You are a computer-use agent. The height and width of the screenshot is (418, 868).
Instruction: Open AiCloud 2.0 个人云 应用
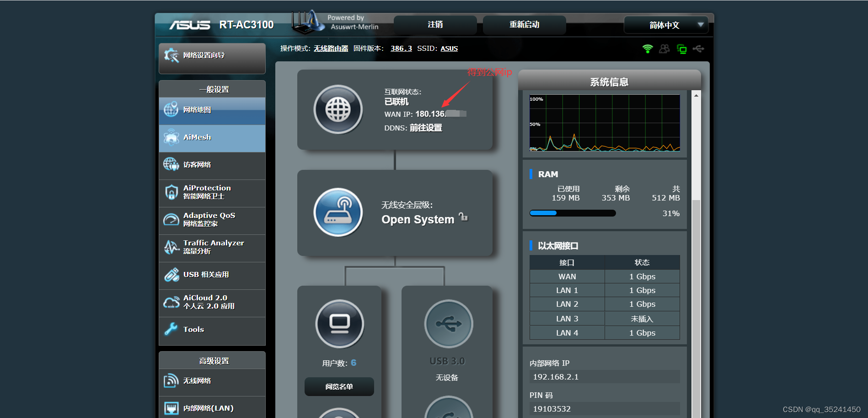tap(212, 303)
